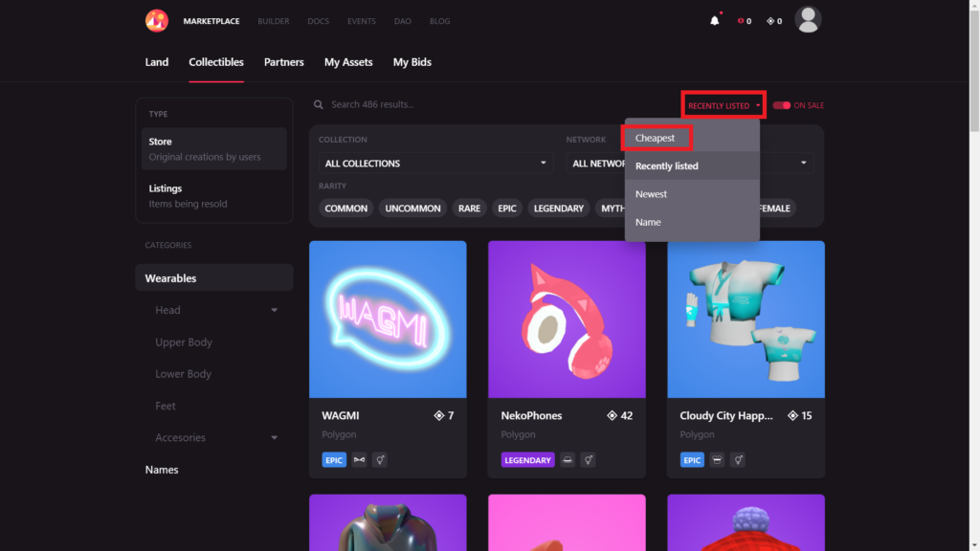Click the Polygon MANA balance icon

[x=770, y=21]
